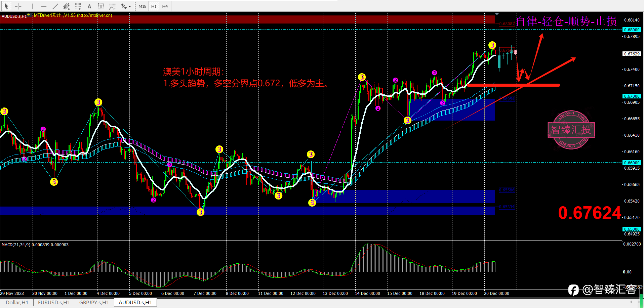Click the 7 Dec 00:00 date label

(x=205, y=293)
